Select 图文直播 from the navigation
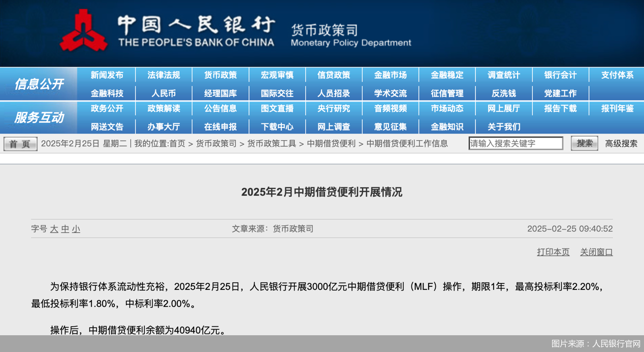644x352 pixels. click(x=277, y=108)
